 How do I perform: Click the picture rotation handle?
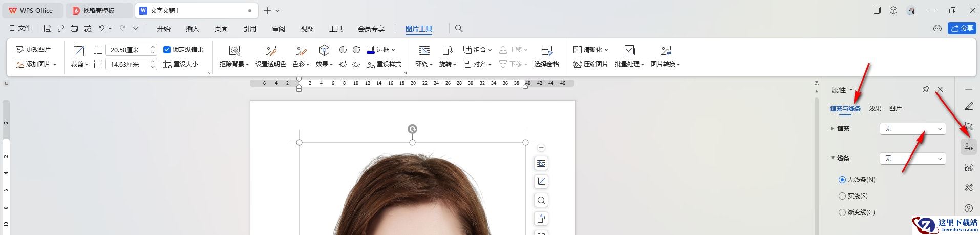[x=412, y=129]
